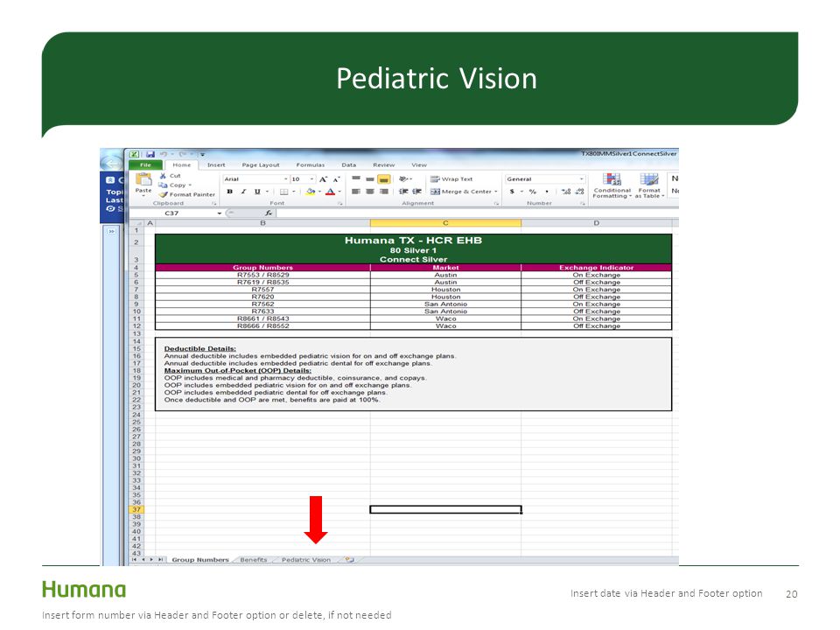Viewport: 840px width, 630px height.
Task: Switch to the Review ribbon tab
Action: coord(383,165)
